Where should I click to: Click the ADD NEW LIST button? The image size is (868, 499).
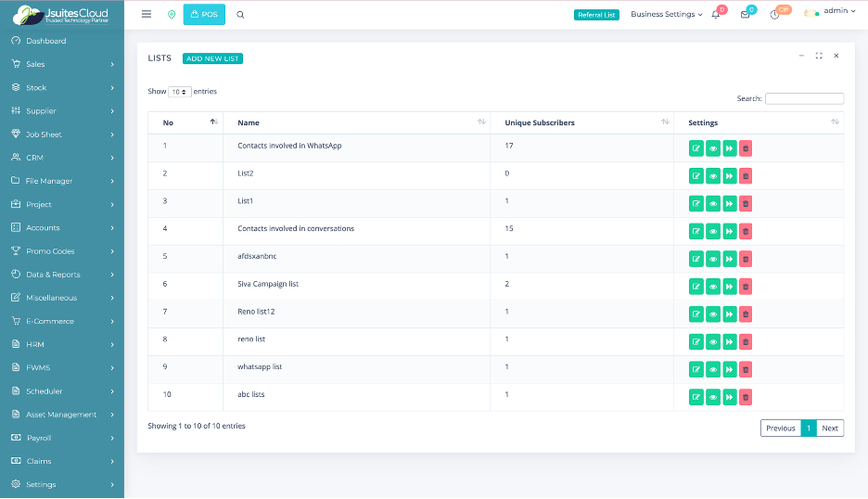(212, 58)
